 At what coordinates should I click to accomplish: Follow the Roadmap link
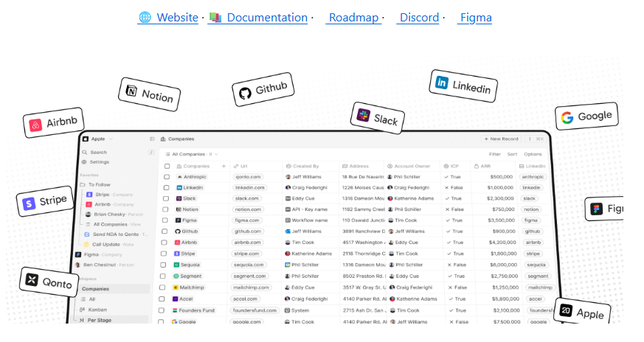[x=353, y=18]
